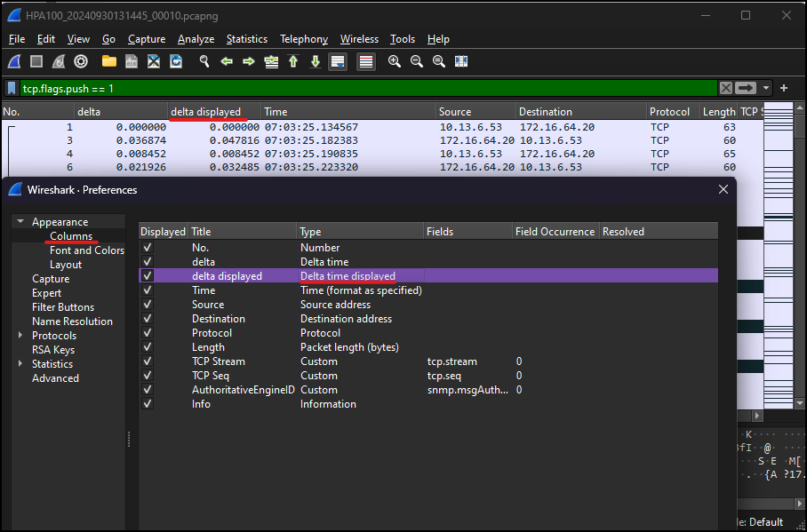Add filter button plus icon
Image resolution: width=807 pixels, height=532 pixels.
783,88
